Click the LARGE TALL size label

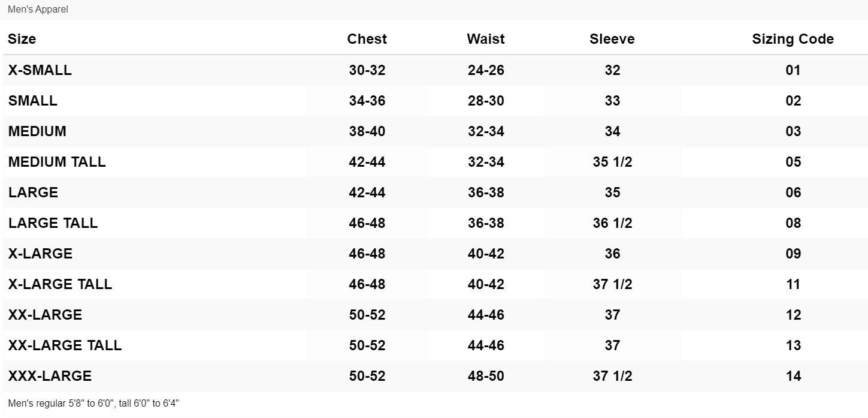[53, 223]
